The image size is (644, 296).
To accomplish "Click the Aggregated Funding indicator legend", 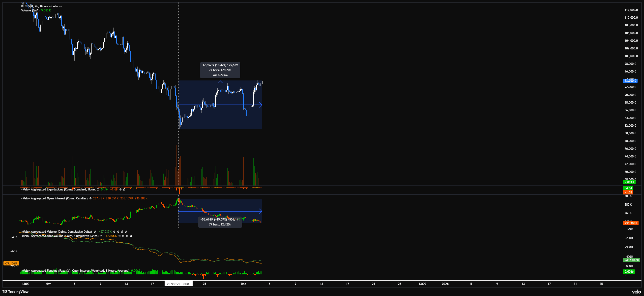I will coord(75,270).
